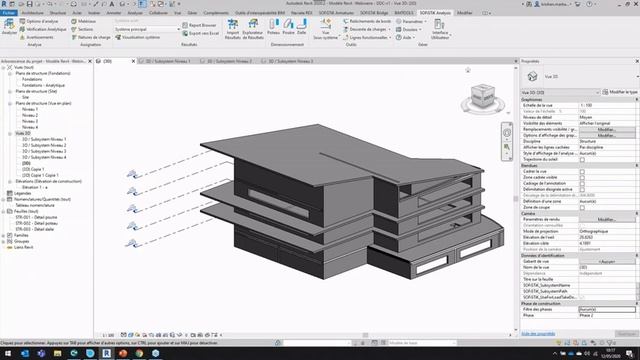Open Chrome from the taskbar
Image resolution: width=640 pixels, height=360 pixels.
point(139,353)
